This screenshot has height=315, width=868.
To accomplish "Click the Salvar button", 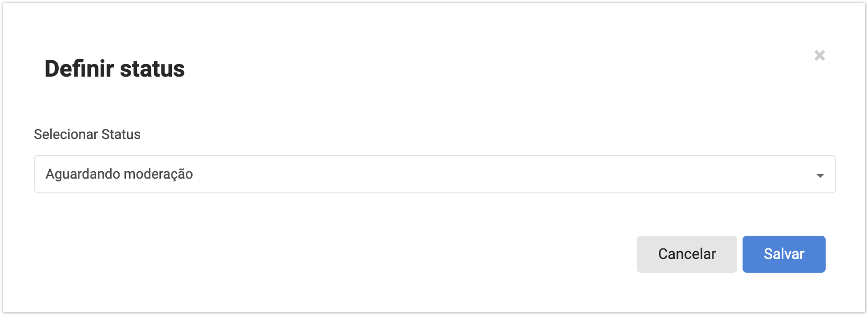I will 783,254.
